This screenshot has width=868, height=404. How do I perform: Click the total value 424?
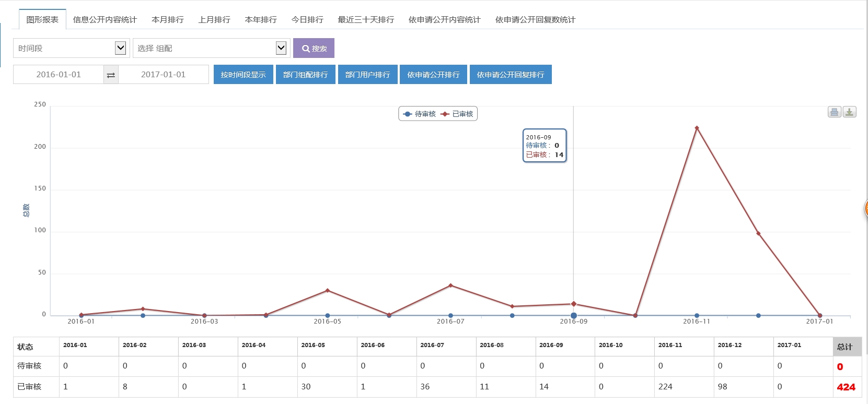(x=846, y=387)
